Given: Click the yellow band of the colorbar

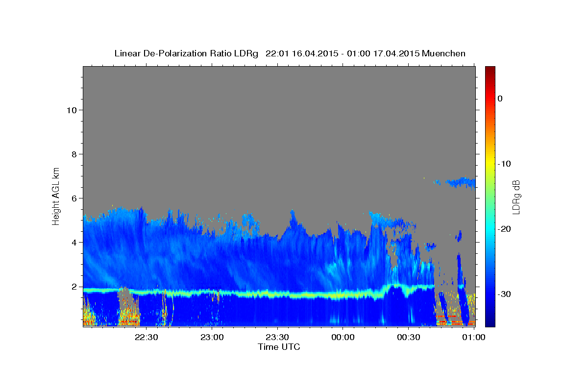Looking at the screenshot, I should [490, 164].
